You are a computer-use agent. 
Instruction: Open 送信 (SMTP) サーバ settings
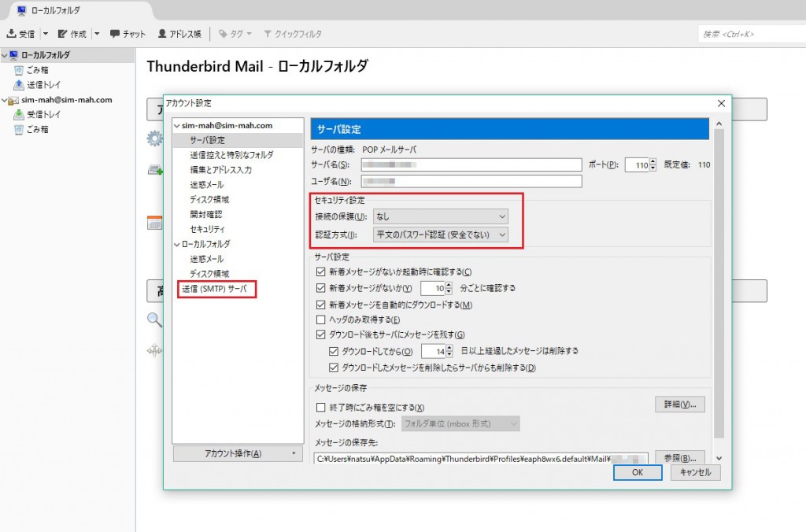click(x=215, y=289)
